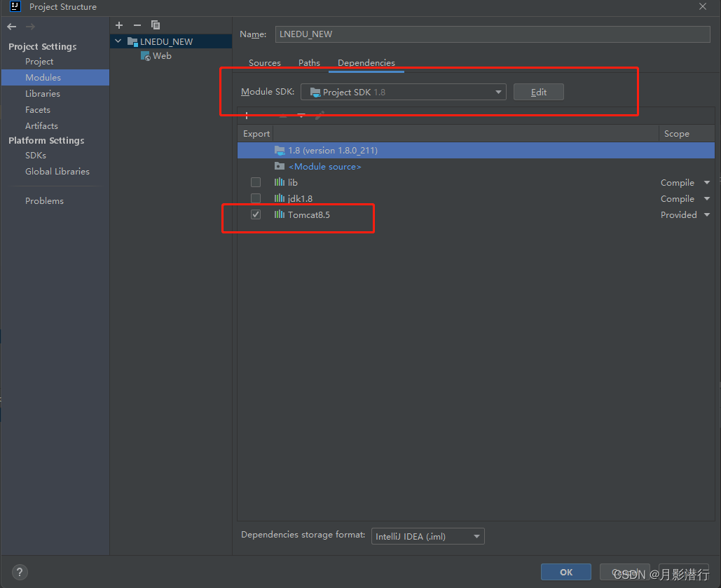This screenshot has width=721, height=588.
Task: Click the LNEDU_NEW module folder icon
Action: click(132, 41)
